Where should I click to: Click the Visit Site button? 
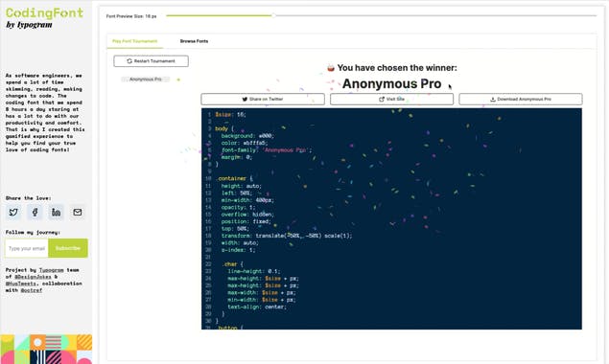click(x=391, y=99)
